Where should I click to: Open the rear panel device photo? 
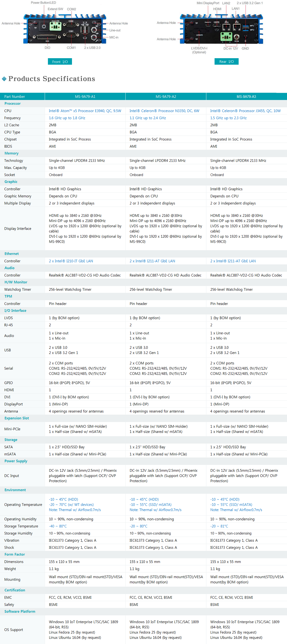[x=221, y=29]
